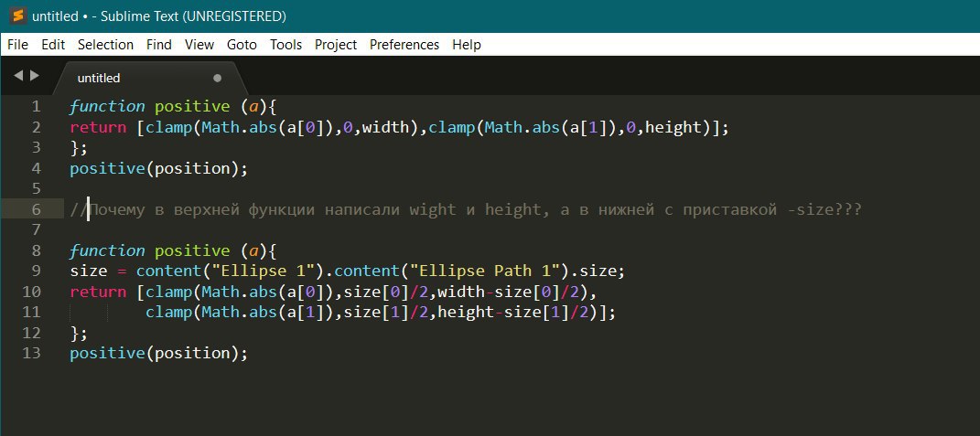Screen dimensions: 980x436
Task: Click line number 13 in gutter
Action: click(x=31, y=353)
